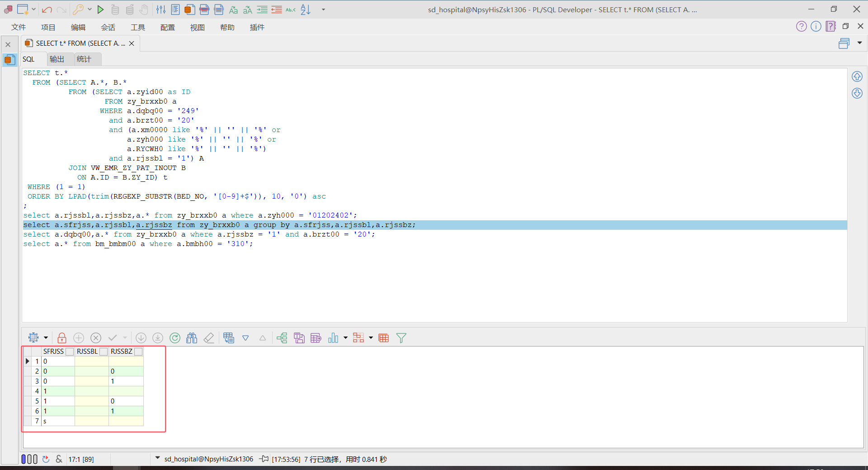Open the 视图 menu
This screenshot has width=868, height=470.
(198, 28)
